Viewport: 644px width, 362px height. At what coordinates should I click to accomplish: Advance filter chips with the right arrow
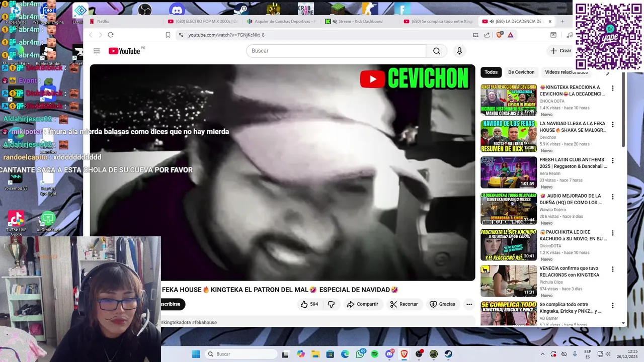pyautogui.click(x=608, y=73)
